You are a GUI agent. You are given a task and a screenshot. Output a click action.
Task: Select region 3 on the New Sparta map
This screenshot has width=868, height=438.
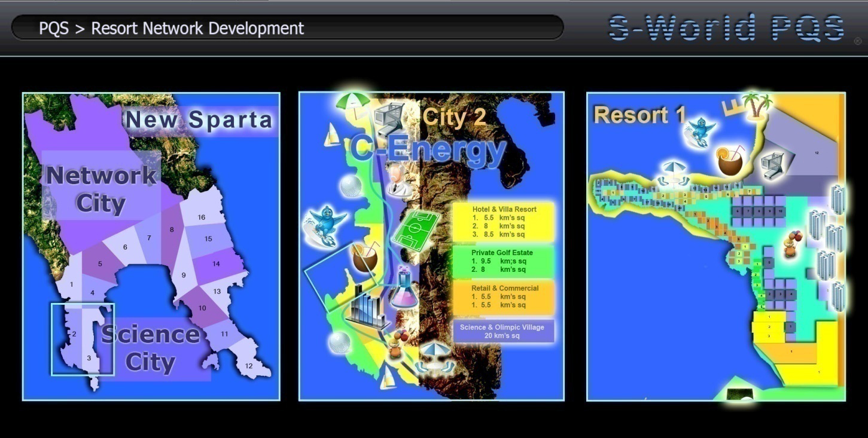point(89,358)
